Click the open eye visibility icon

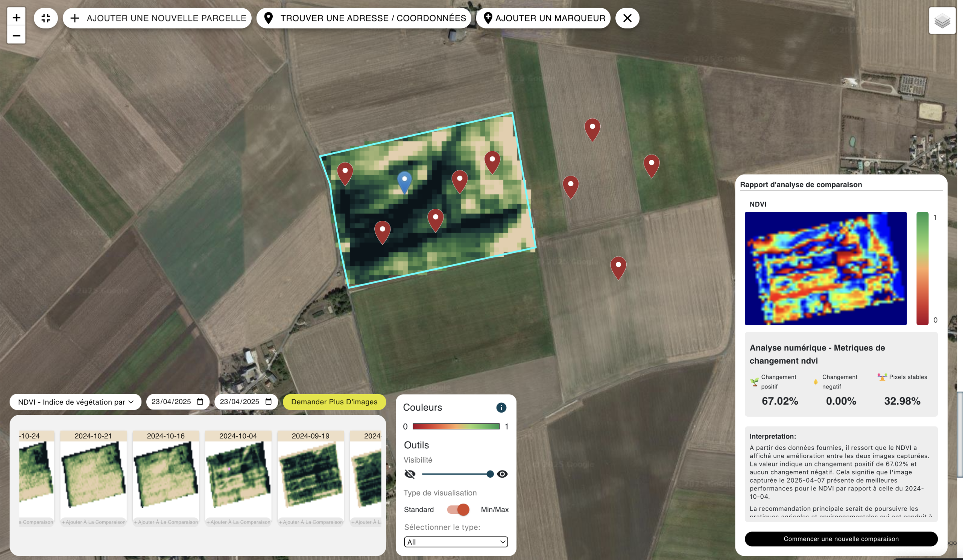[x=502, y=474]
